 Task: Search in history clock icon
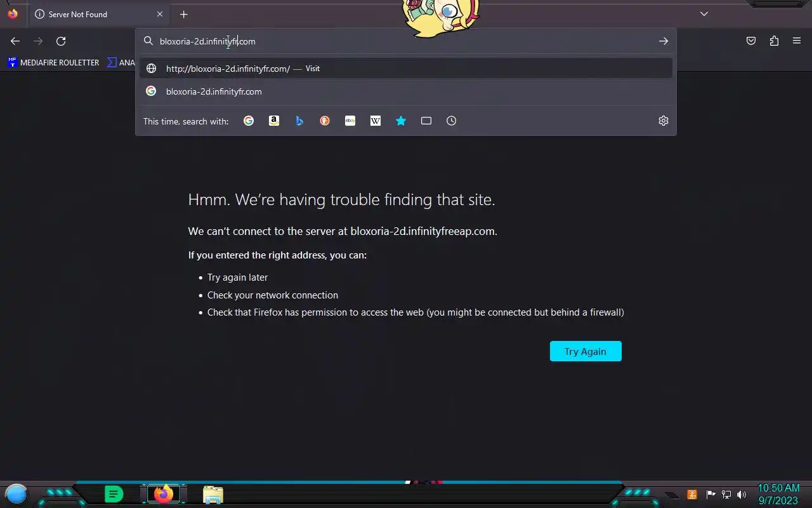452,121
